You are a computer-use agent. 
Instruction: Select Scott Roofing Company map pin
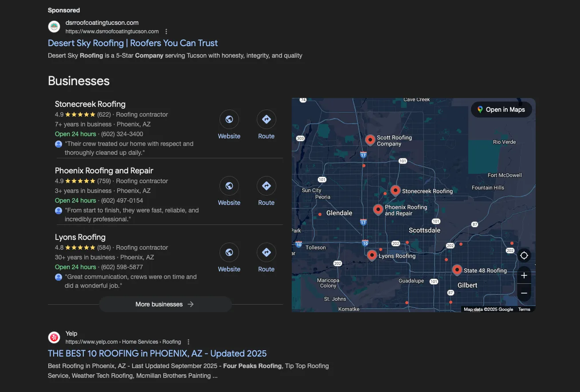[370, 140]
